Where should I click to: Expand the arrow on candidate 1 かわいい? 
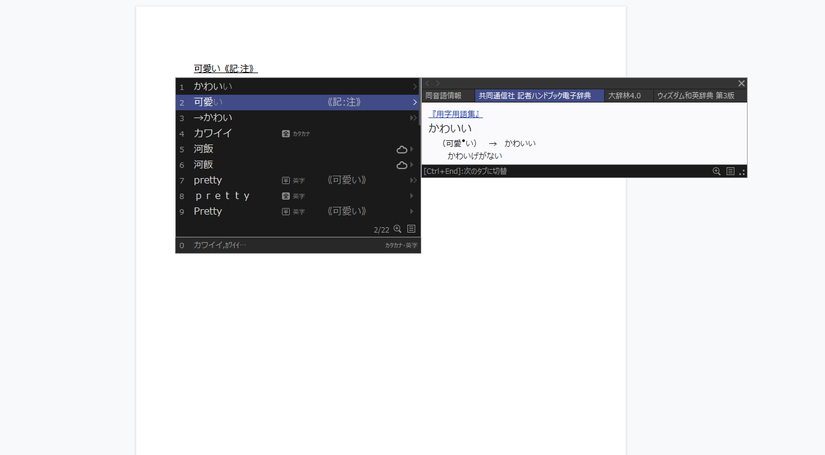[x=414, y=87]
